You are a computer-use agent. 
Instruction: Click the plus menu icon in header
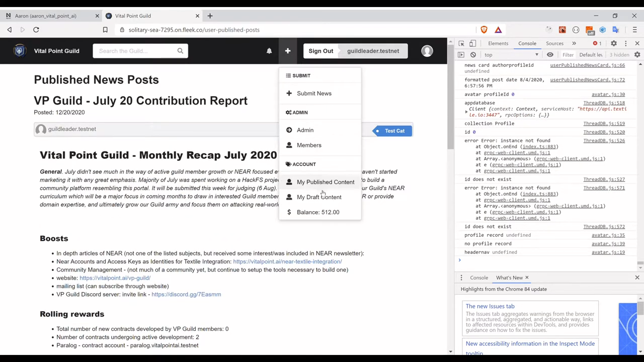click(288, 51)
